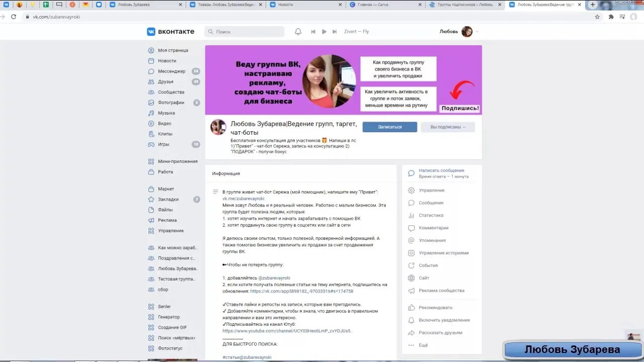
Task: Click the Клипы icon in sidebar
Action: tap(151, 134)
